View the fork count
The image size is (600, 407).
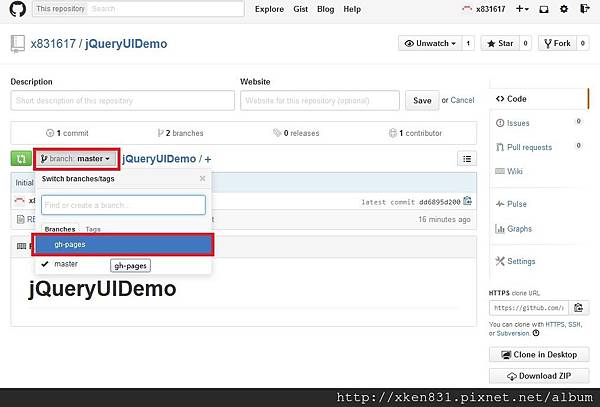583,43
